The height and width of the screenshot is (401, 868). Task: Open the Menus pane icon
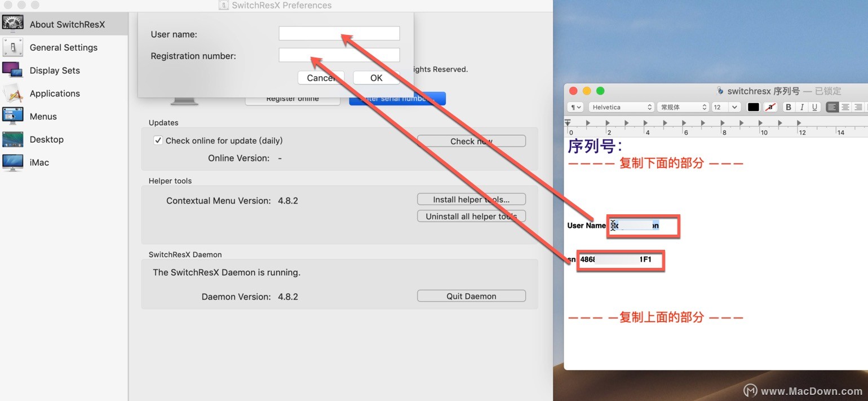click(x=12, y=116)
